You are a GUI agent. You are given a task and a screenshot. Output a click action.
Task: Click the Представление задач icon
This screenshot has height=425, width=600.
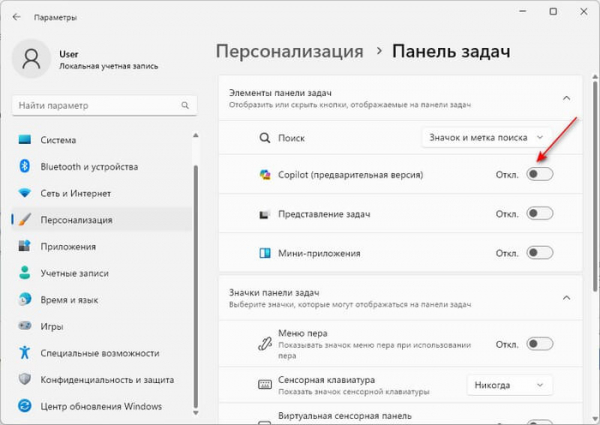pyautogui.click(x=265, y=214)
